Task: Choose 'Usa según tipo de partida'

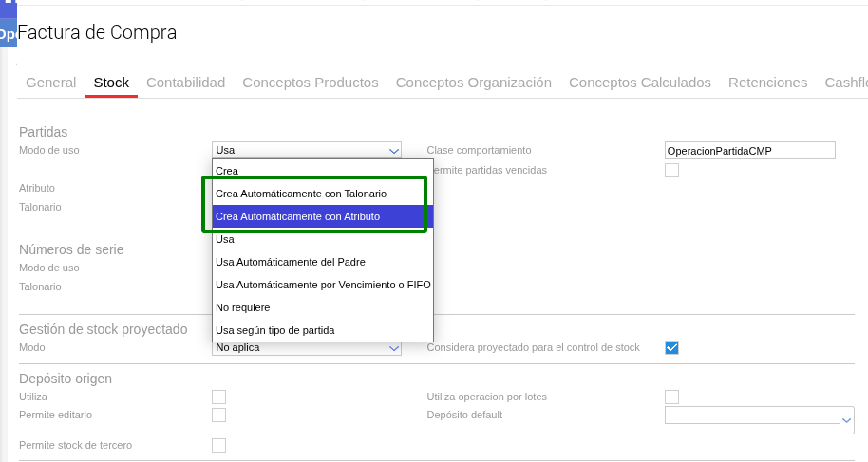Action: tap(274, 330)
